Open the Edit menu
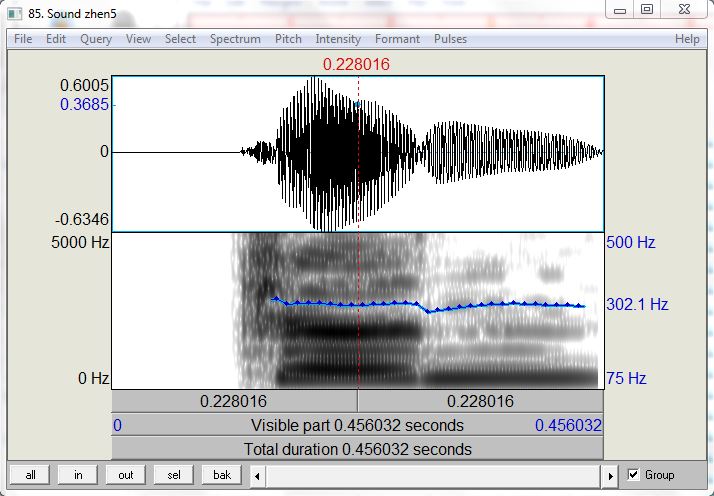 56,39
